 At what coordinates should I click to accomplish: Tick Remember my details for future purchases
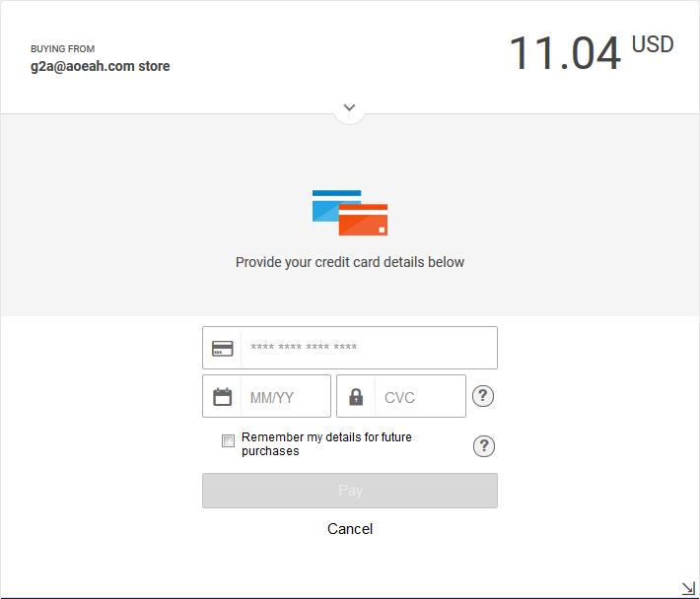pyautogui.click(x=228, y=440)
